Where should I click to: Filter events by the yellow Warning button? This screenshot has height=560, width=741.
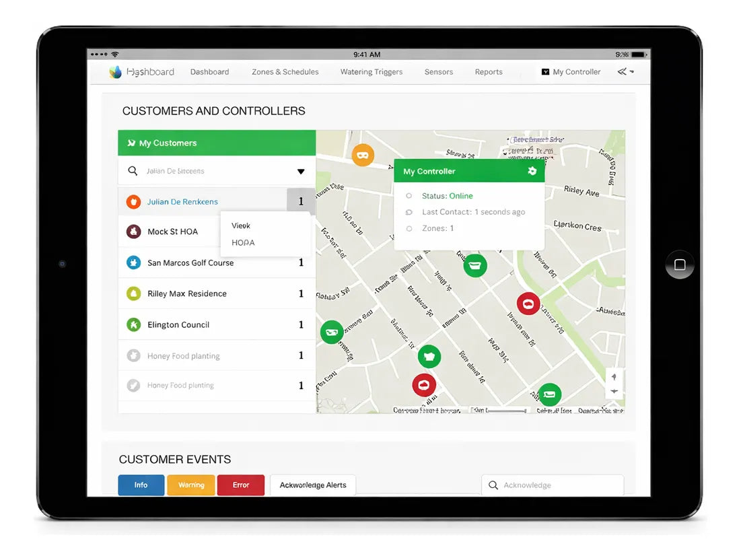pyautogui.click(x=191, y=485)
